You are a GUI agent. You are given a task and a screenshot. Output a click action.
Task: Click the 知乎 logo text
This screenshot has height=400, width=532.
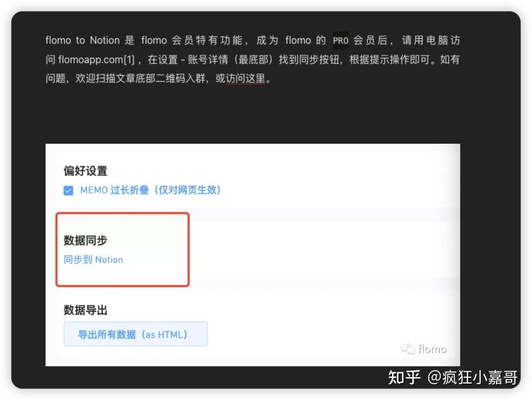[404, 377]
